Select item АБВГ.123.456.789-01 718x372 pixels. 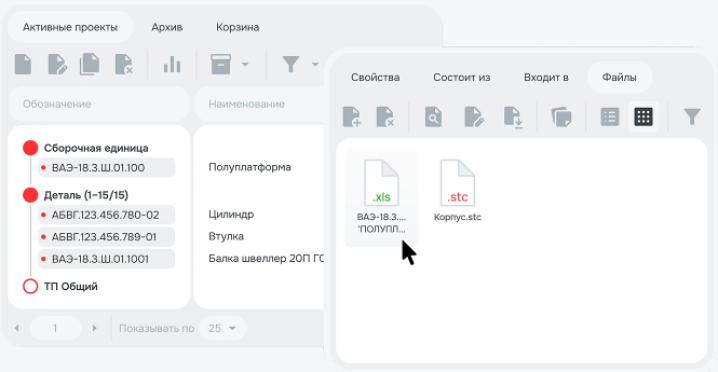(x=106, y=237)
